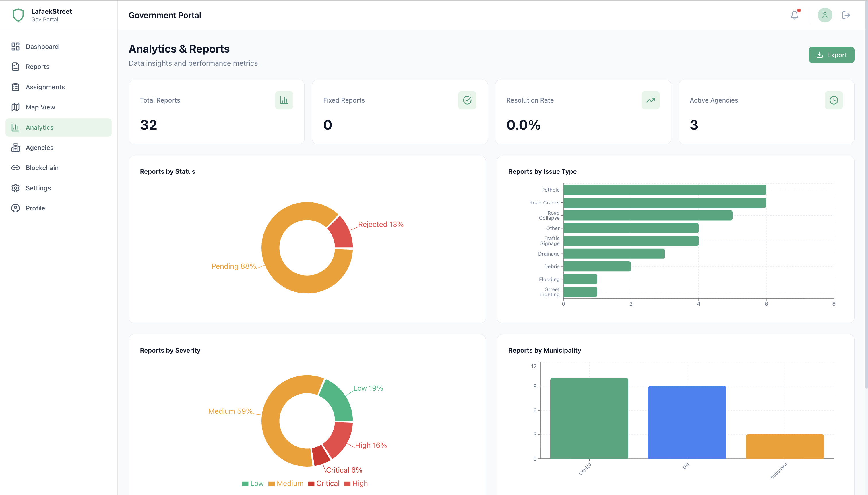The height and width of the screenshot is (495, 868).
Task: Click the LafaekStreet shield logo
Action: 18,15
